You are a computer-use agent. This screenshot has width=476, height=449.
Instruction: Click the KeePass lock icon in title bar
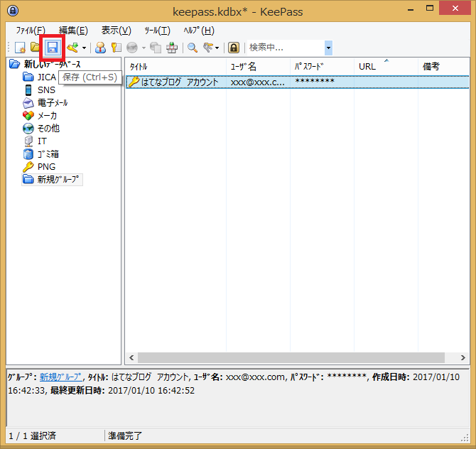(13, 11)
